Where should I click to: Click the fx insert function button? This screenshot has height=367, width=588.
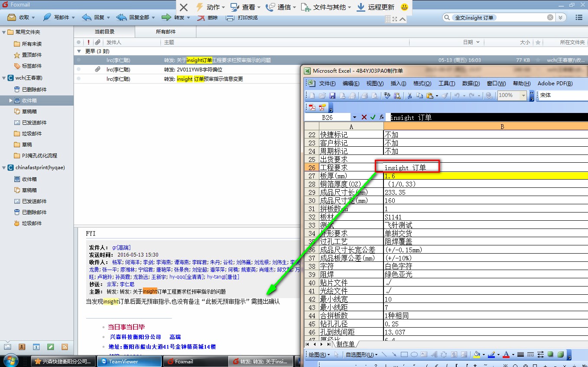tap(381, 117)
